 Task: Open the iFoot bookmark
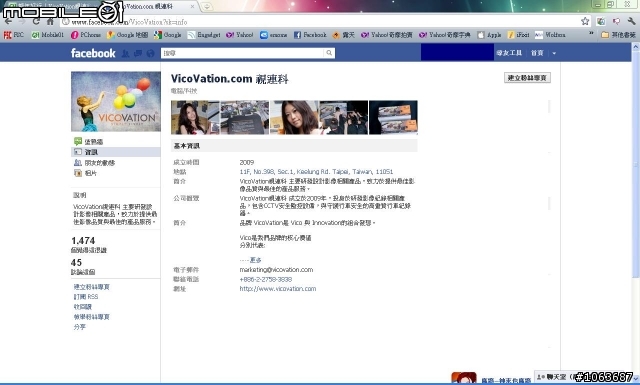click(518, 35)
